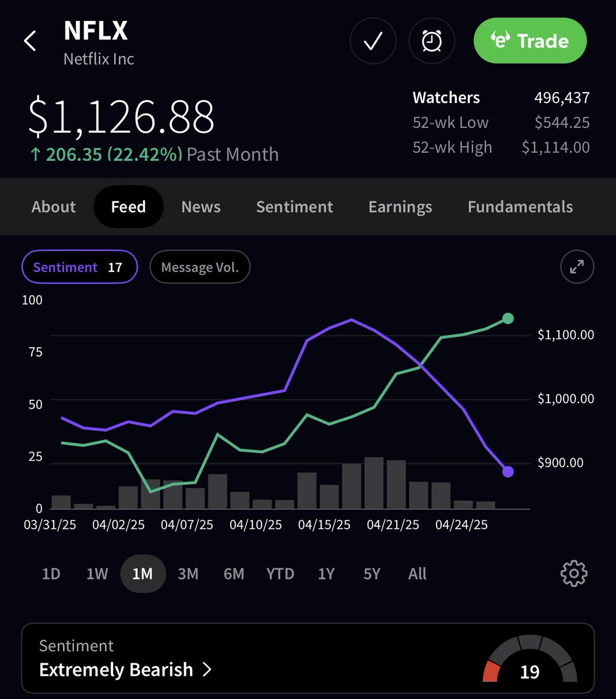
Task: Tap the 52-wk High value $1,114.00
Action: 556,148
